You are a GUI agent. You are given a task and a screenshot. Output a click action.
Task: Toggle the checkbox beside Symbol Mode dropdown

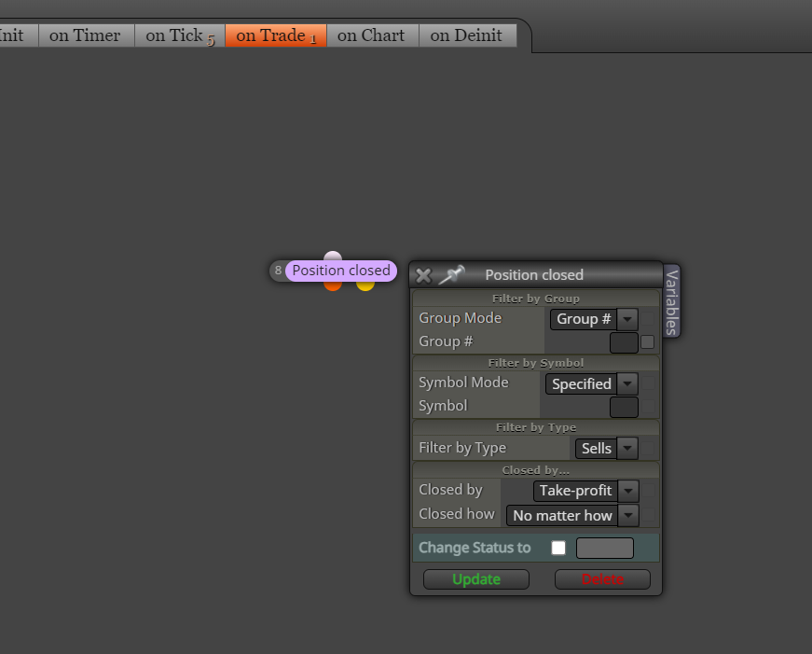(648, 383)
